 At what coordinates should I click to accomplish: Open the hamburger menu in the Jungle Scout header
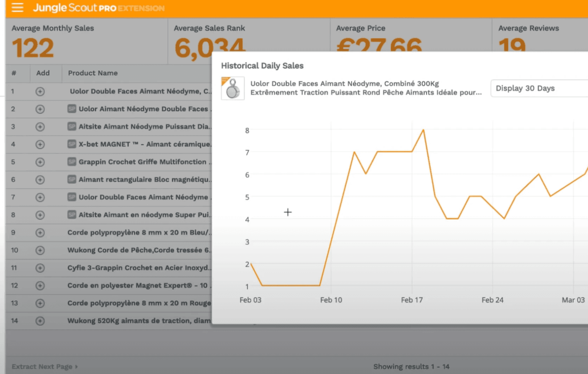[17, 7]
